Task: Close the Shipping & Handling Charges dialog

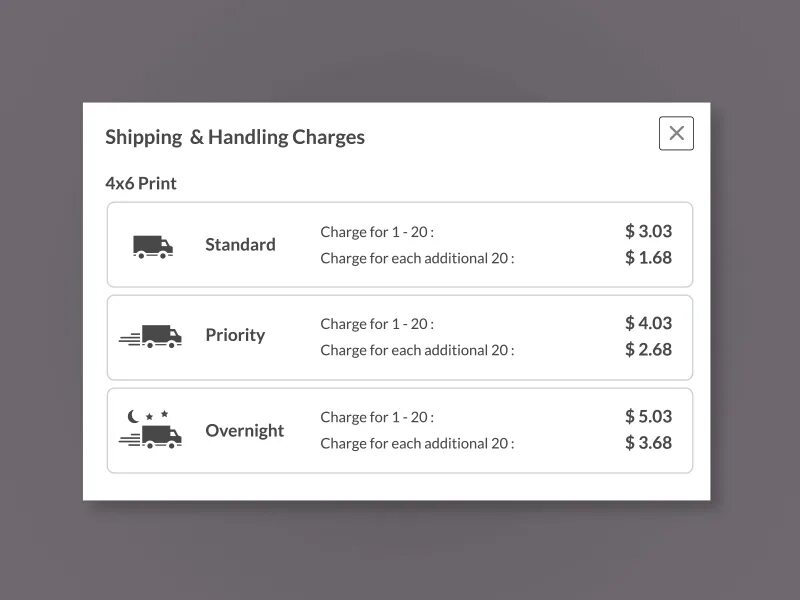Action: tap(676, 133)
